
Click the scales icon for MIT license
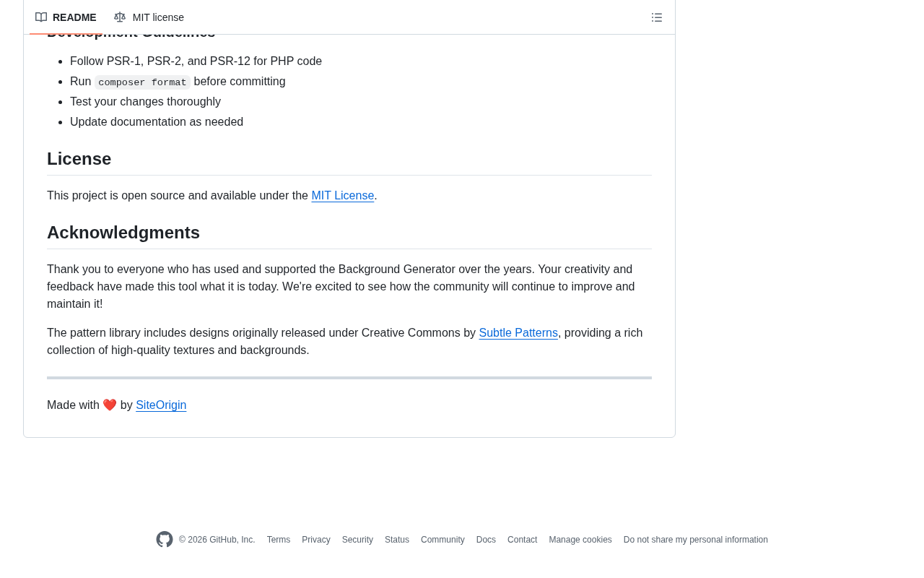pos(120,17)
